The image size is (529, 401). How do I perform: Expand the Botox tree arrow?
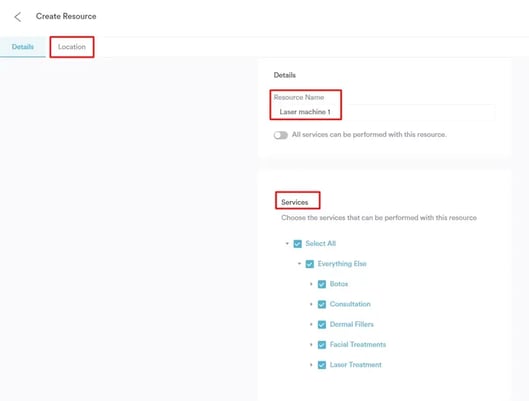point(311,284)
